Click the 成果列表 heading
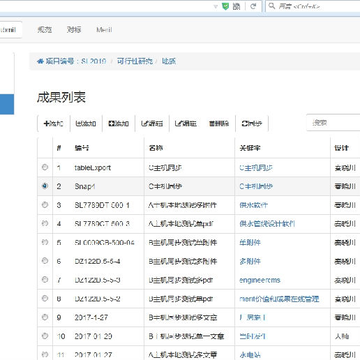 point(61,97)
